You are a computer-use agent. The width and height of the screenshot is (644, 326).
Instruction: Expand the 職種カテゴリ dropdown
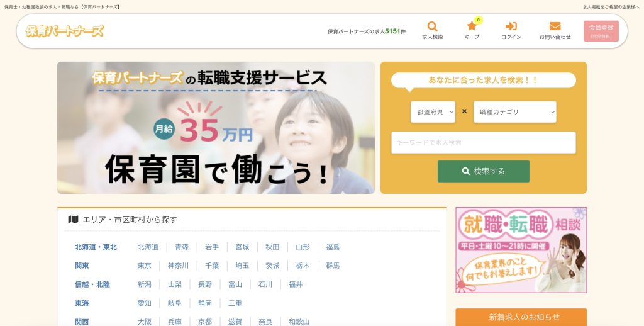[514, 112]
